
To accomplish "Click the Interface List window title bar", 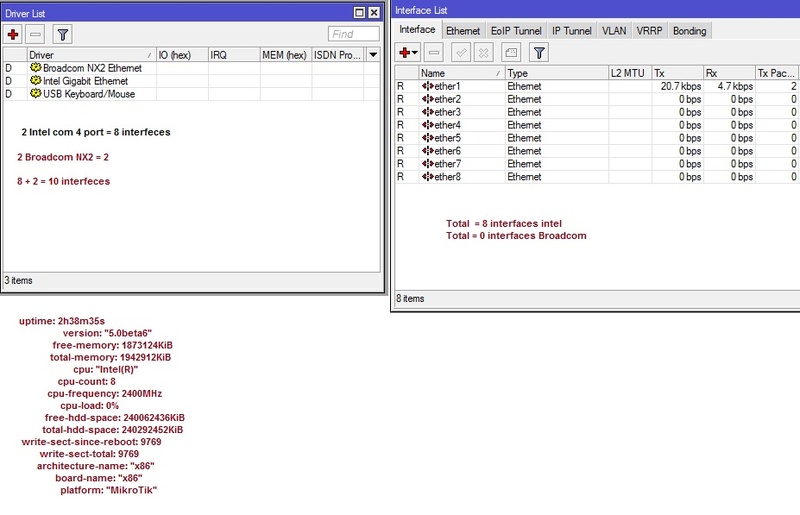I will 596,10.
